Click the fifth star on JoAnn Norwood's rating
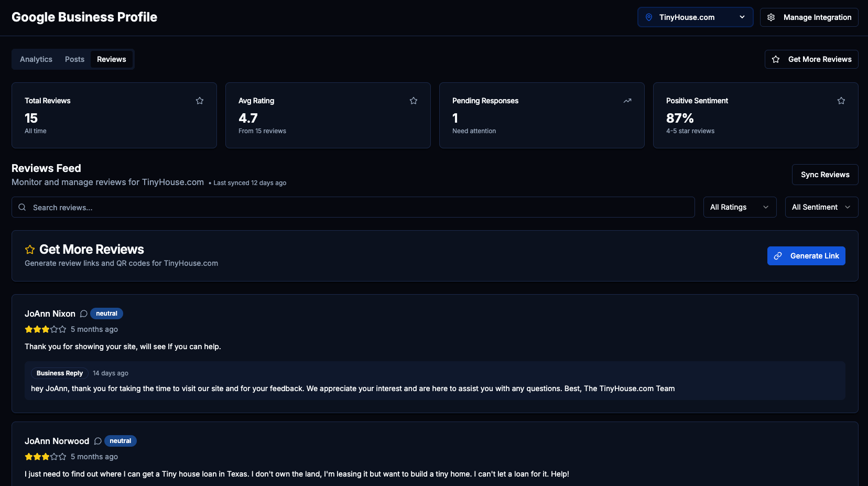Viewport: 868px width, 486px height. click(x=63, y=457)
